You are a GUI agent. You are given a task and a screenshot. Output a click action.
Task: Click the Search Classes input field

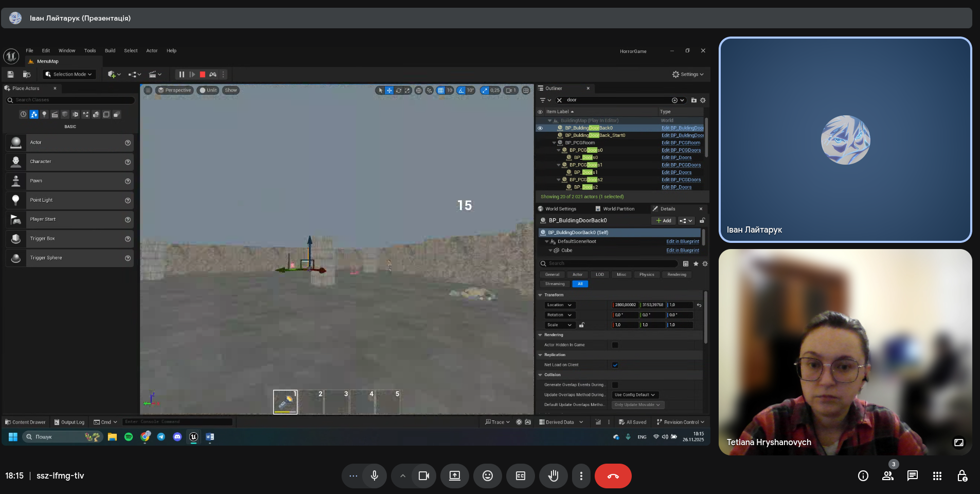point(72,100)
